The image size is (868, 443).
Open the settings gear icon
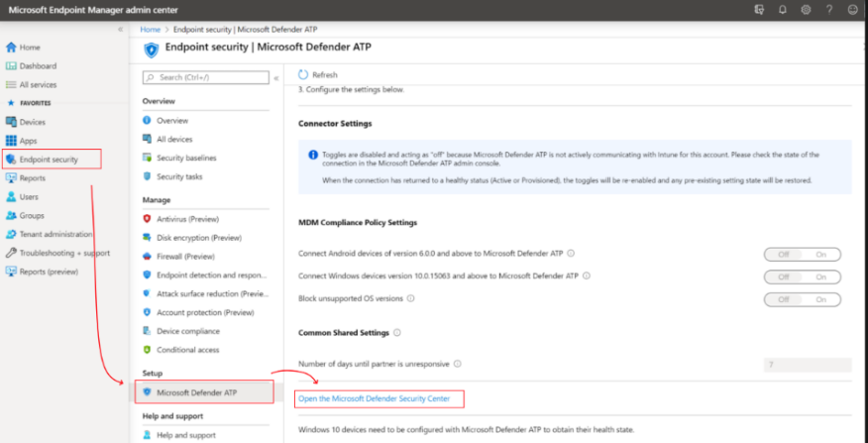pos(806,10)
